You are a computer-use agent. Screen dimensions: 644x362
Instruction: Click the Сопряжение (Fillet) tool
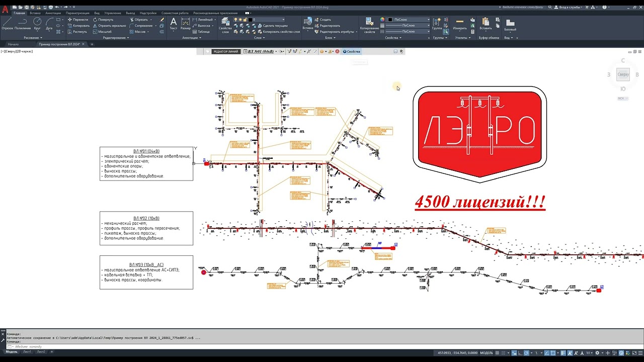(141, 26)
